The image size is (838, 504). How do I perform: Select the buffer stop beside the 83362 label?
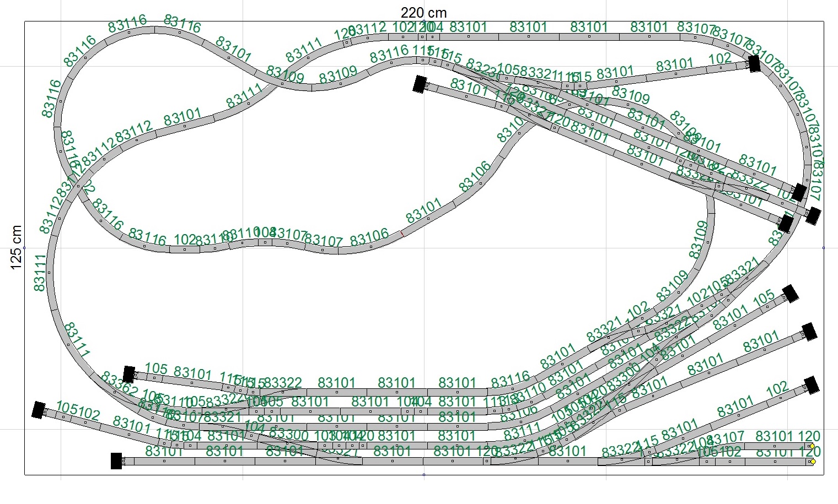[x=128, y=375]
